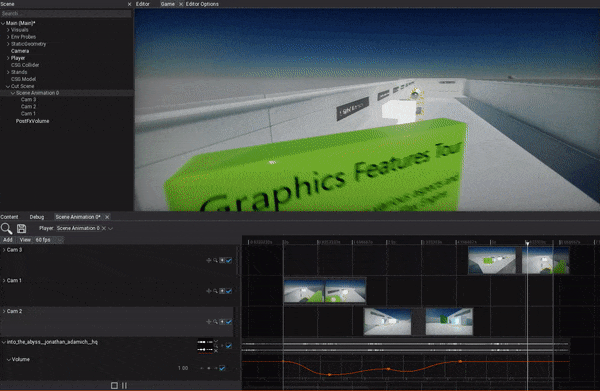Pause the scene animation playback
Viewport: 600px width, 391px height.
(x=124, y=385)
